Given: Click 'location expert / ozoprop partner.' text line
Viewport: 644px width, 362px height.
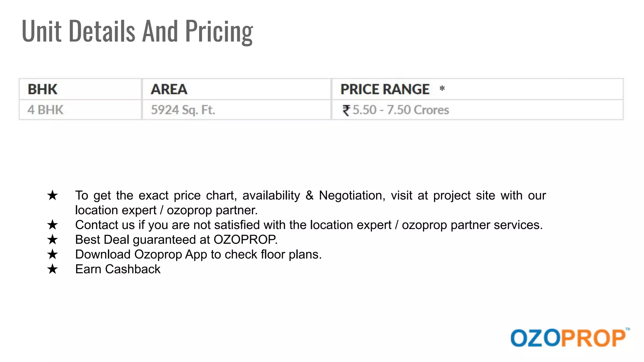Looking at the screenshot, I should [x=166, y=210].
